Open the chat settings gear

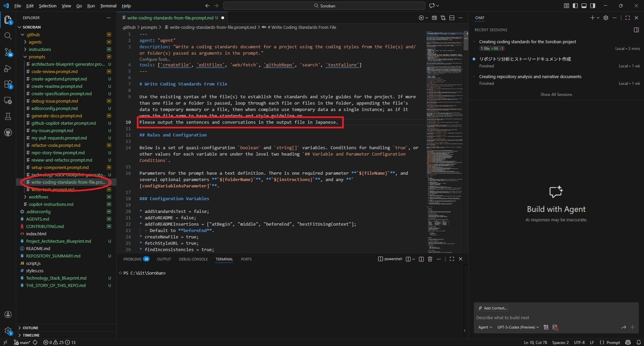pos(606,18)
